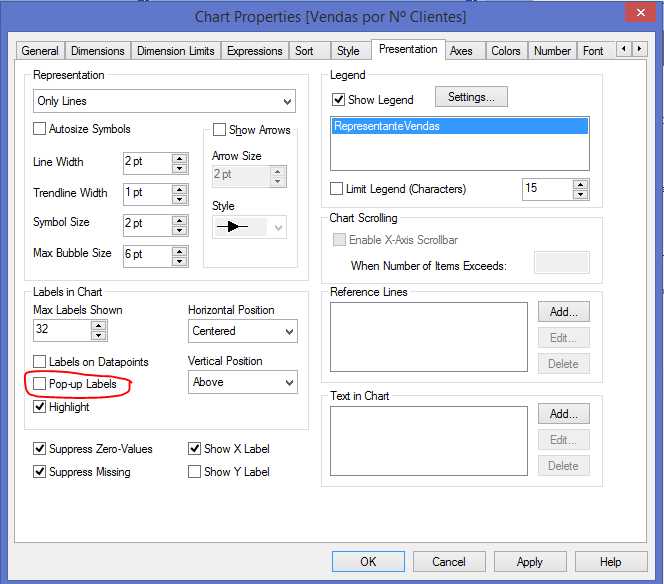This screenshot has height=584, width=664.
Task: Decrease Trendline Width with the down spinner
Action: 180,197
